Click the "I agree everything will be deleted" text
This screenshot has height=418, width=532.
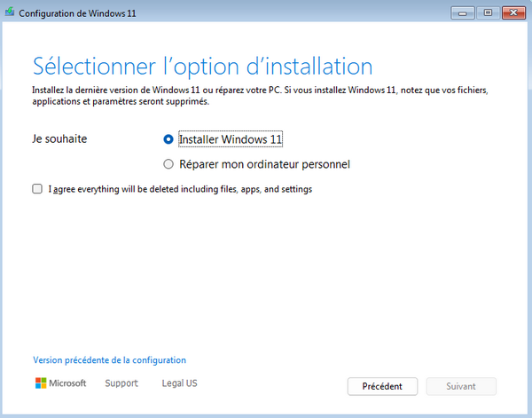tap(180, 189)
